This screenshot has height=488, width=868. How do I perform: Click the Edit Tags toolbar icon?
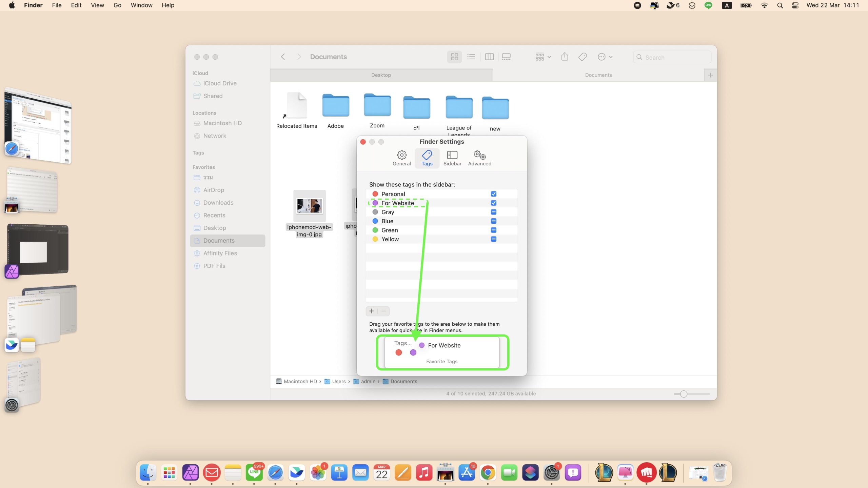[582, 57]
